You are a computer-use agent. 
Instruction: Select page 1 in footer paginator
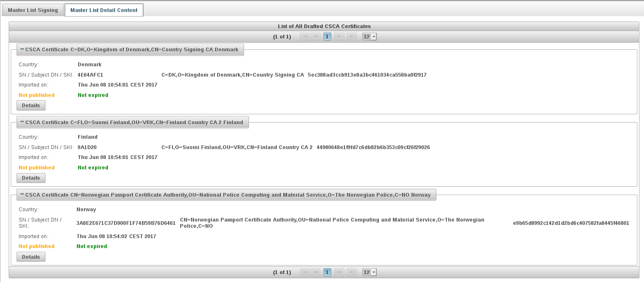coord(327,272)
